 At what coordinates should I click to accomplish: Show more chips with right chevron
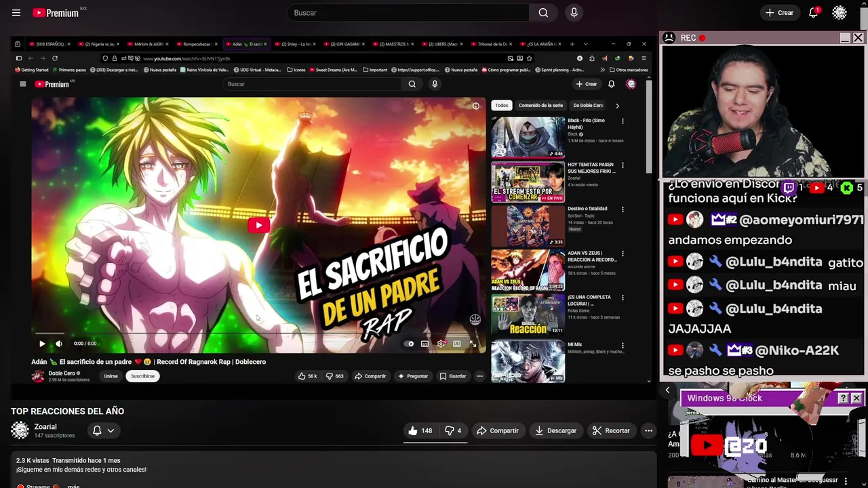pyautogui.click(x=617, y=106)
